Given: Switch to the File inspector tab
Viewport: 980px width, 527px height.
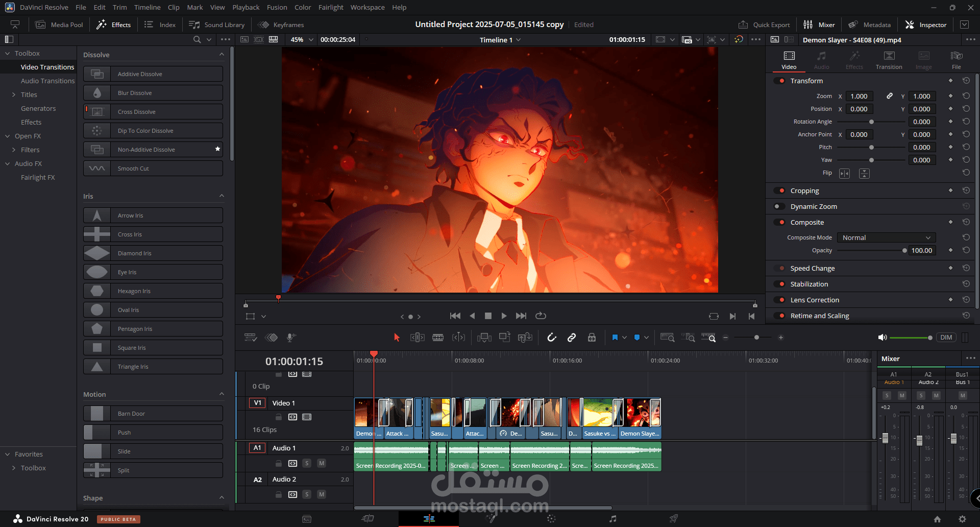Looking at the screenshot, I should (x=956, y=60).
